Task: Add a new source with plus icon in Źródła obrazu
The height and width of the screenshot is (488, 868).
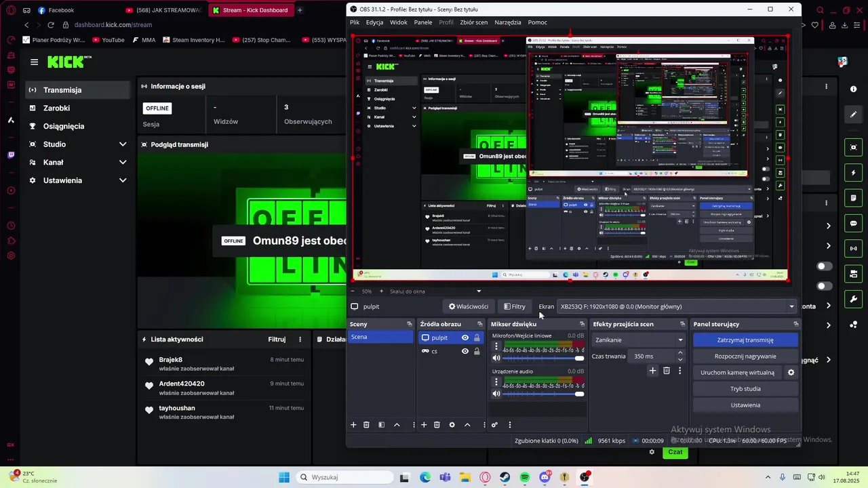Action: click(x=424, y=425)
